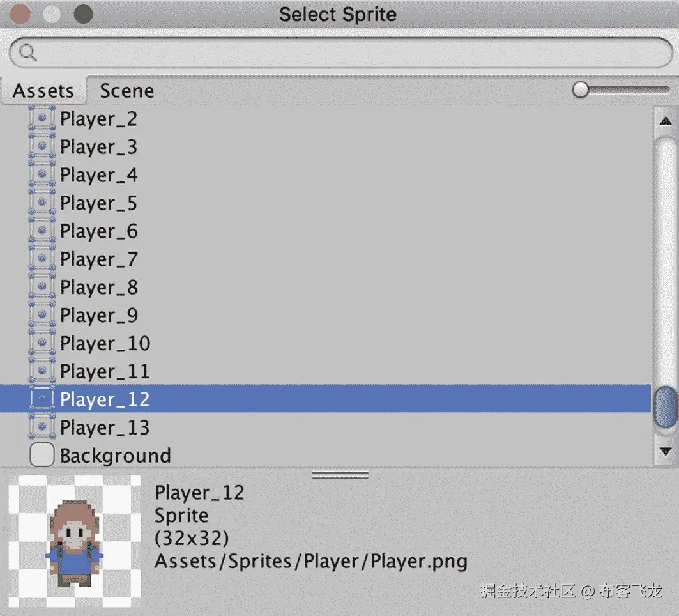Click the scrollbar down arrow
The width and height of the screenshot is (679, 616).
(666, 452)
